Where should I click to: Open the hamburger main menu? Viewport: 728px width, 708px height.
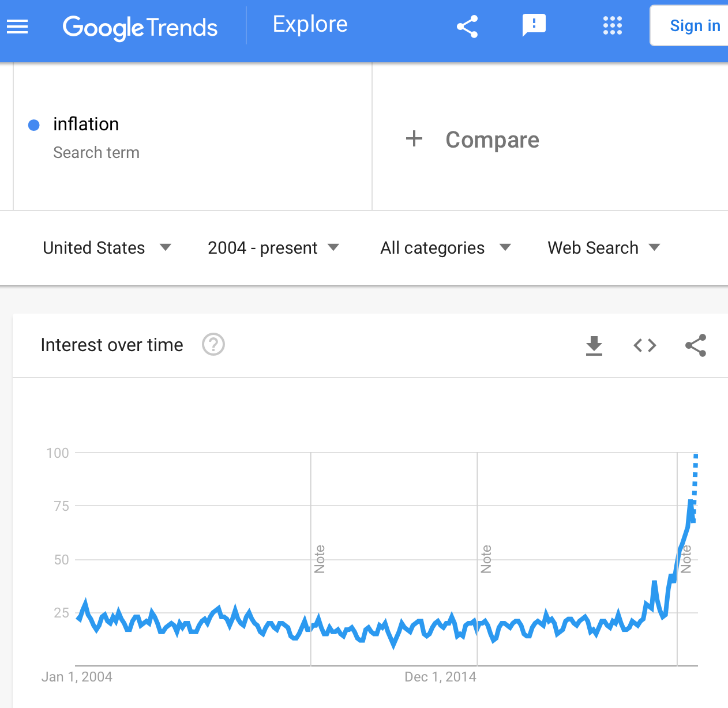pyautogui.click(x=17, y=27)
